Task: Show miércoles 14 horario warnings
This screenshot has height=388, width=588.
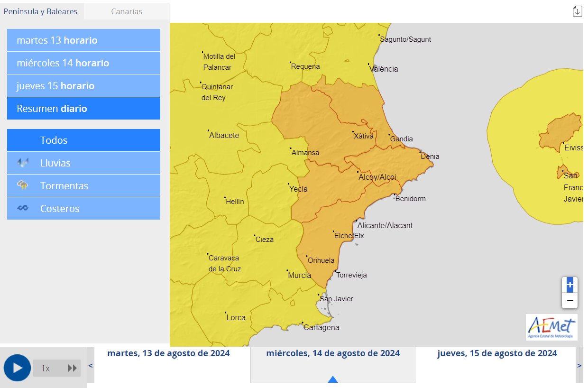Action: click(x=83, y=63)
